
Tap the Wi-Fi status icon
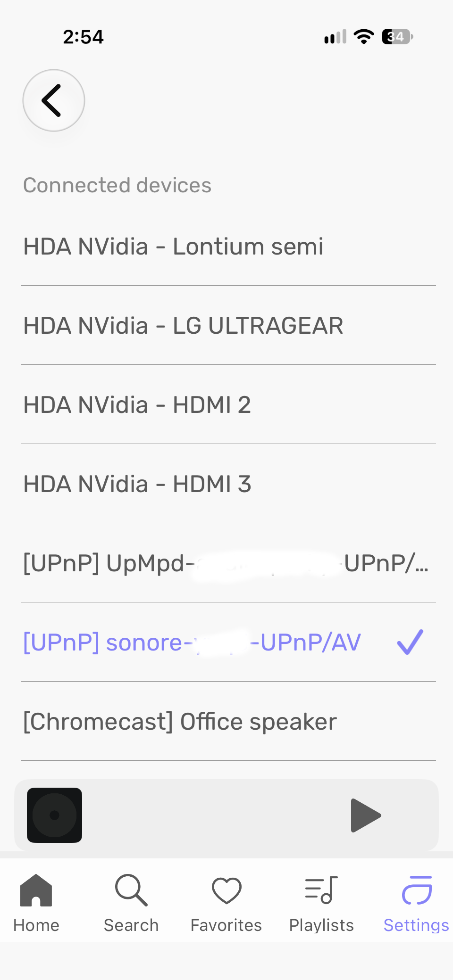(363, 37)
